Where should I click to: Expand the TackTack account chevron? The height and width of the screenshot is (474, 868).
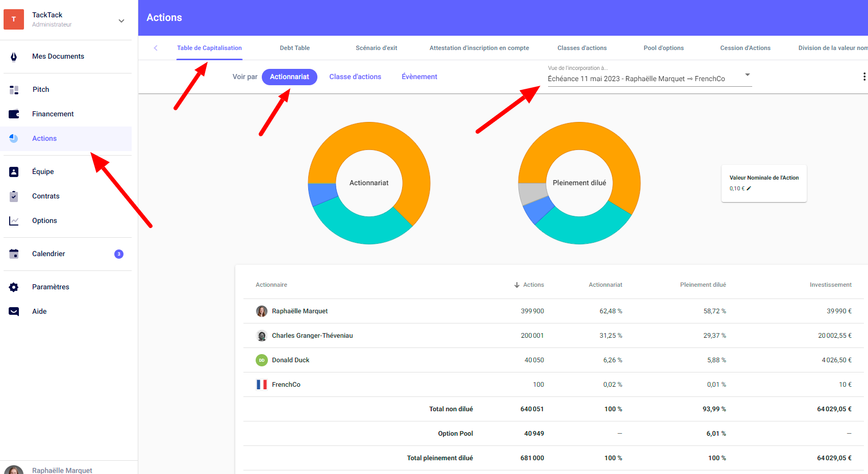click(x=121, y=21)
